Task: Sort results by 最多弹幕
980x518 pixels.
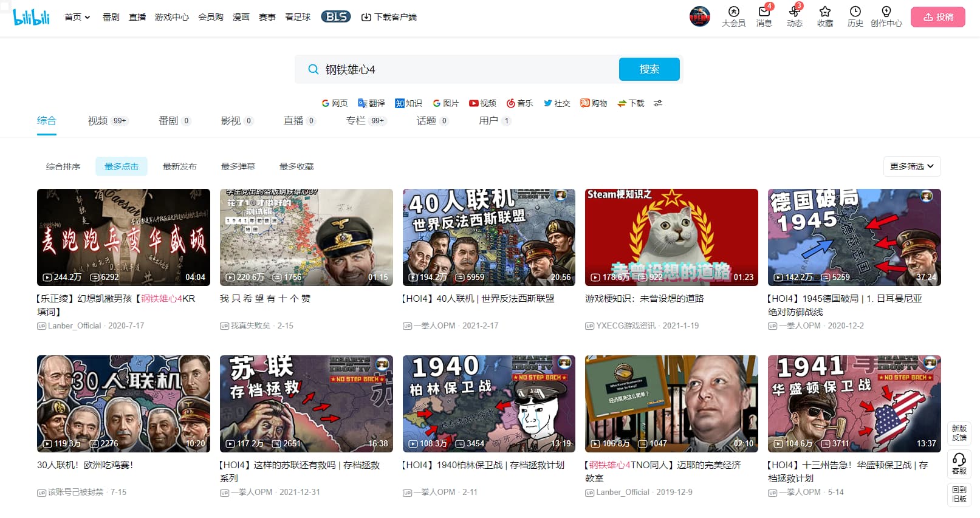Action: click(238, 166)
